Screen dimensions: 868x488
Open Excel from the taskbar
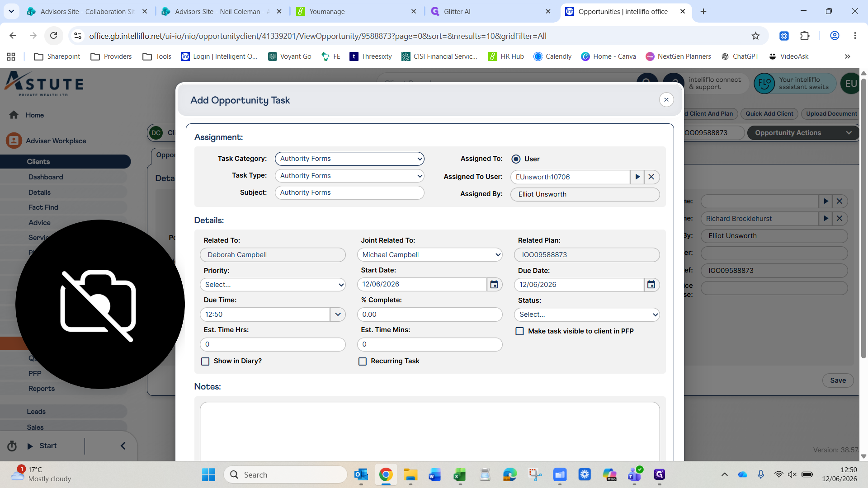(460, 474)
